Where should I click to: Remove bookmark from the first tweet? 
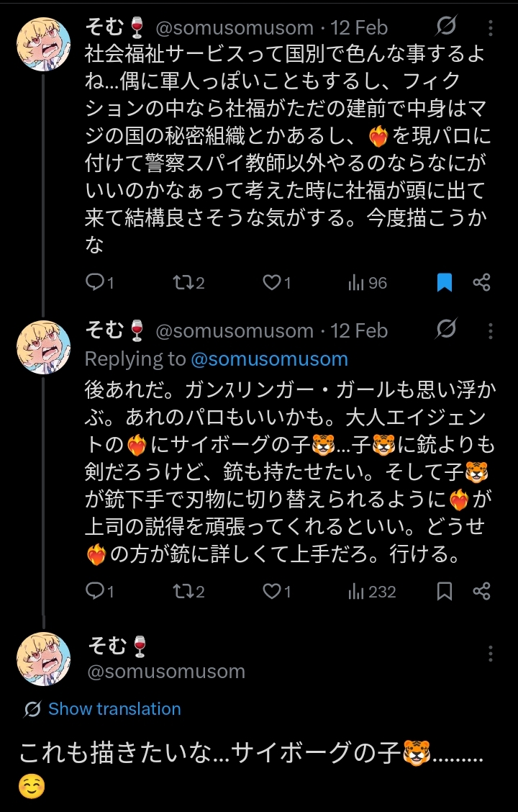click(x=445, y=283)
